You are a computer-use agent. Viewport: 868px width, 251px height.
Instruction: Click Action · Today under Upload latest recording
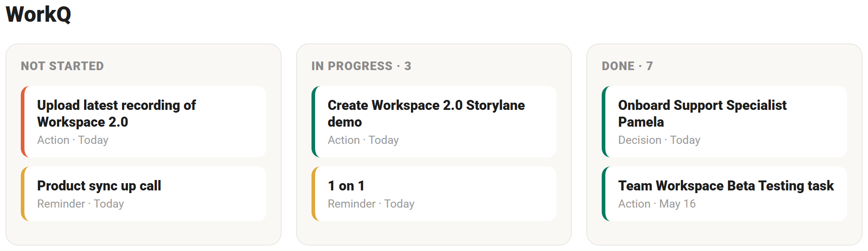pos(73,140)
